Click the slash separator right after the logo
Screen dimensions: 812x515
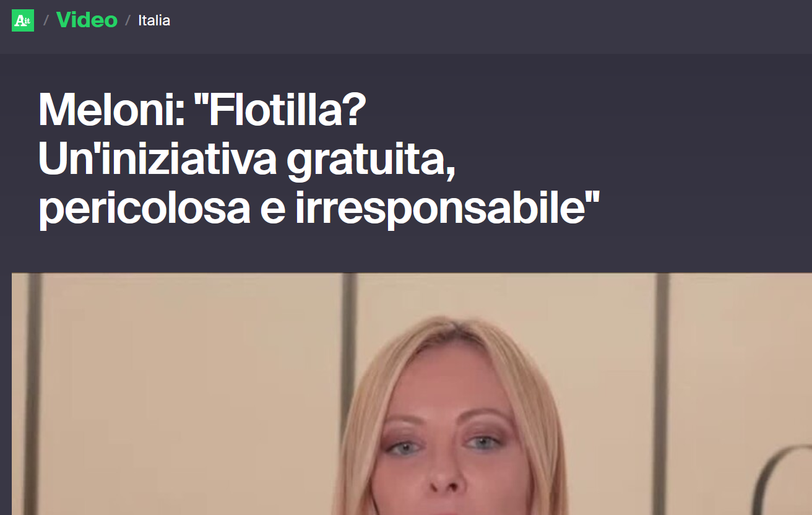(46, 20)
